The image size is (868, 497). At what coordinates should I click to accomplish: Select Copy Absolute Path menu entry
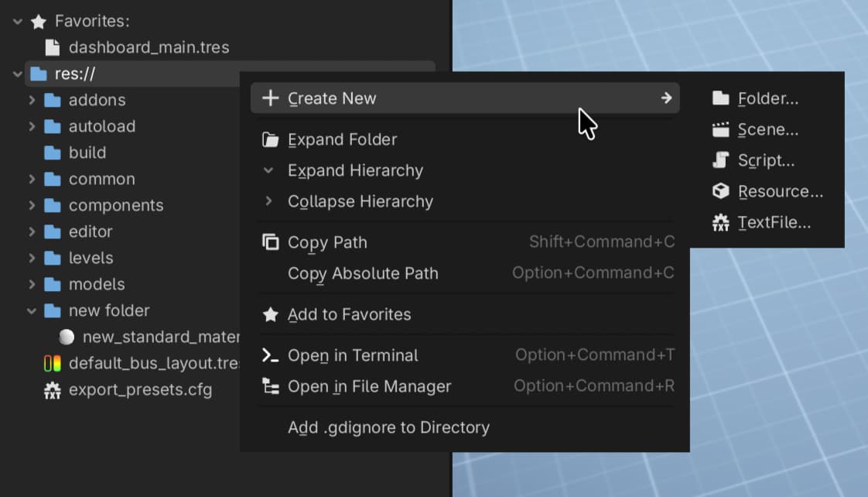pyautogui.click(x=363, y=273)
